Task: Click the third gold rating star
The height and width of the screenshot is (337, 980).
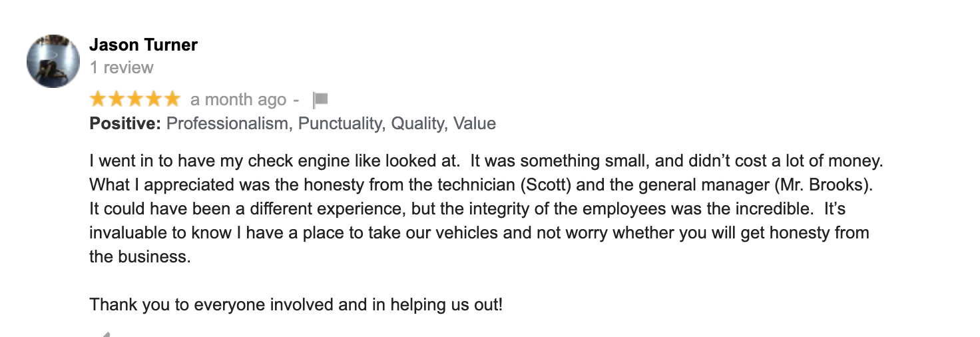Action: (135, 99)
